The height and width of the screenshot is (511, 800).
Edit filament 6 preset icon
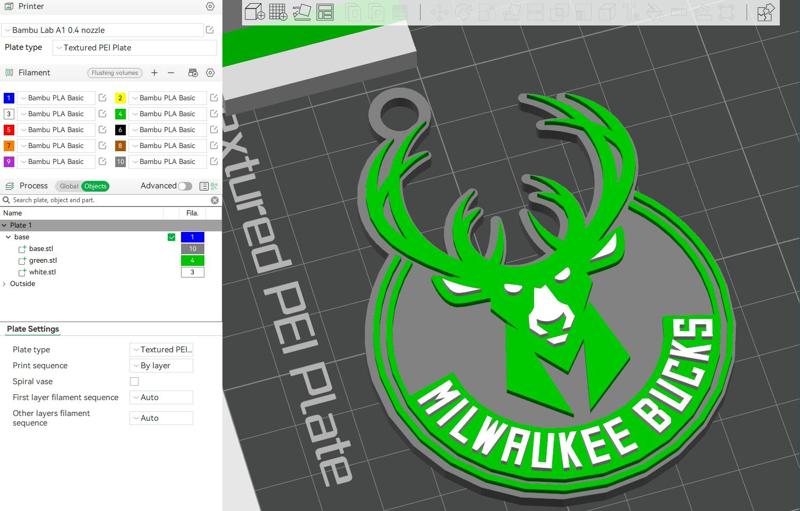pyautogui.click(x=214, y=130)
